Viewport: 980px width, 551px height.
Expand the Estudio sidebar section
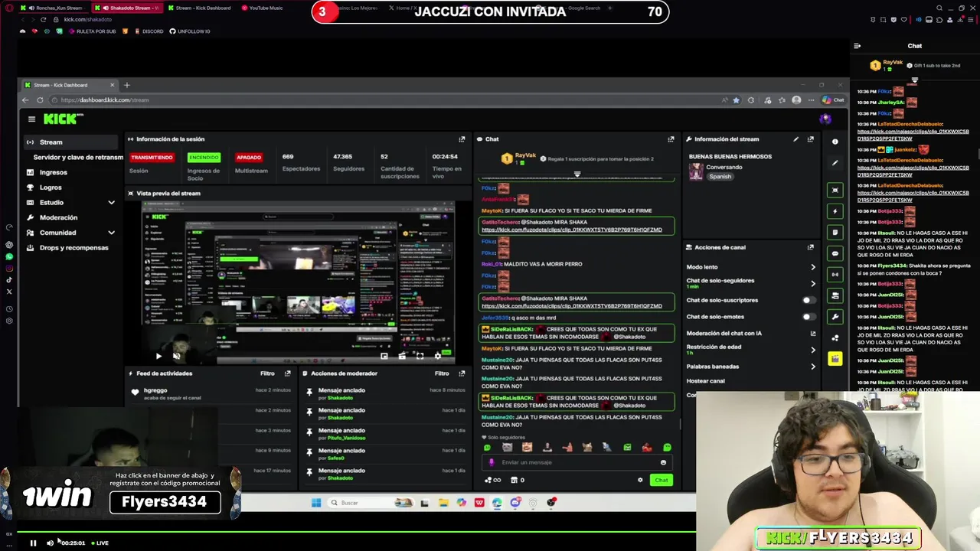[x=111, y=202]
